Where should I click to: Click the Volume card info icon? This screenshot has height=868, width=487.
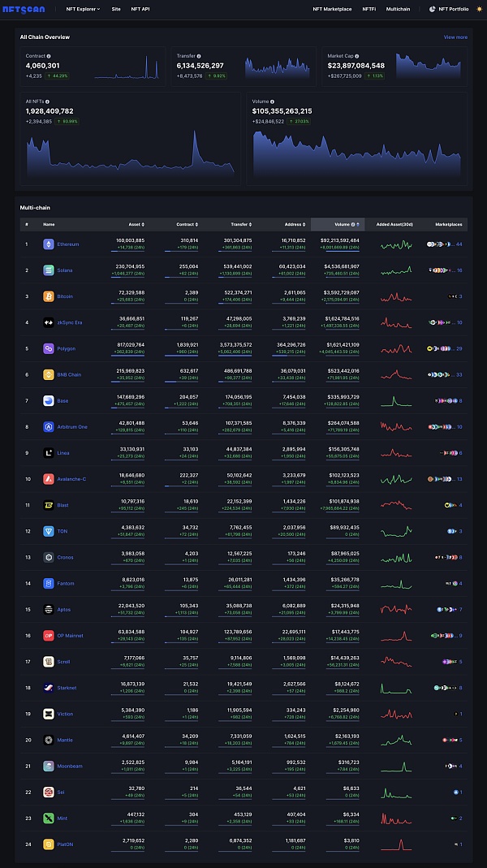(272, 101)
